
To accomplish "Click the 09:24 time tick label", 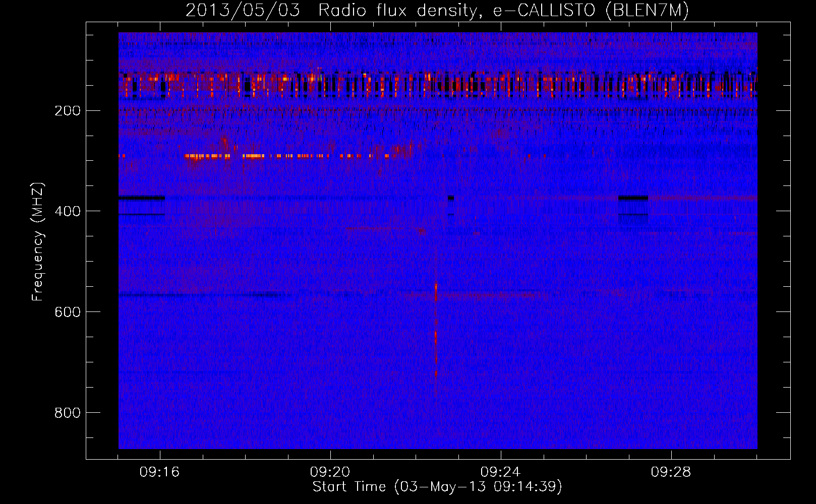I will [501, 472].
